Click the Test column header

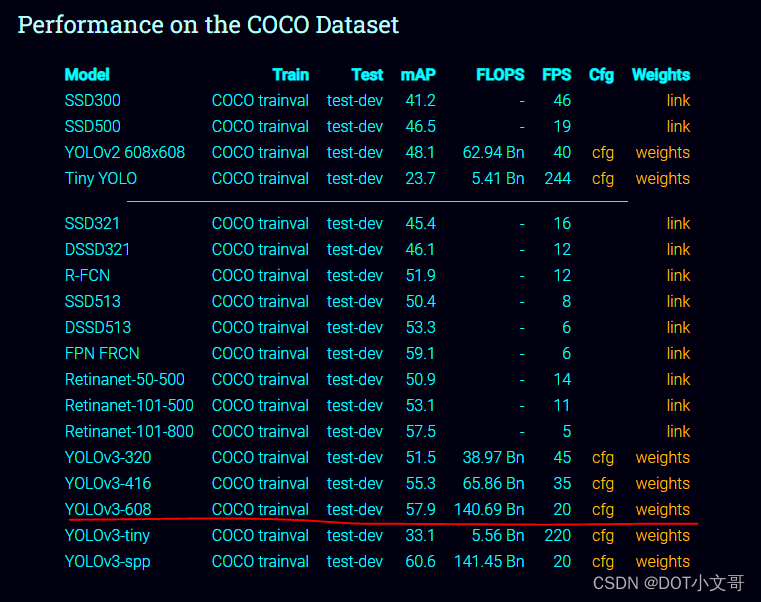(x=367, y=75)
